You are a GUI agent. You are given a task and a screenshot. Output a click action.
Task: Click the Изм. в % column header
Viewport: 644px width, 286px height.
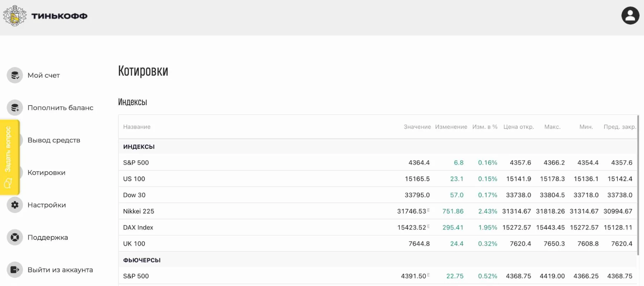tap(485, 127)
